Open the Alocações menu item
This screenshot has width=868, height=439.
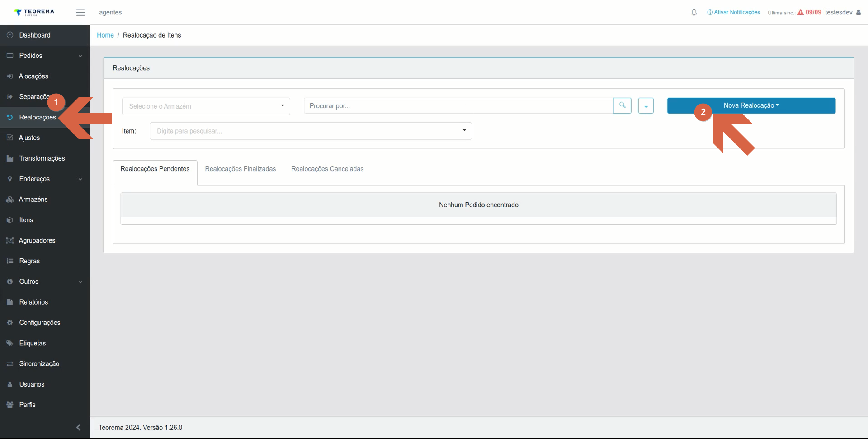pos(44,76)
